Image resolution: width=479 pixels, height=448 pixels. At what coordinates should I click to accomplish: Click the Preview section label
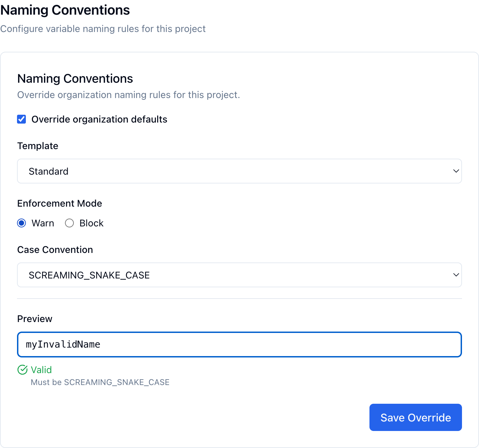coord(35,319)
